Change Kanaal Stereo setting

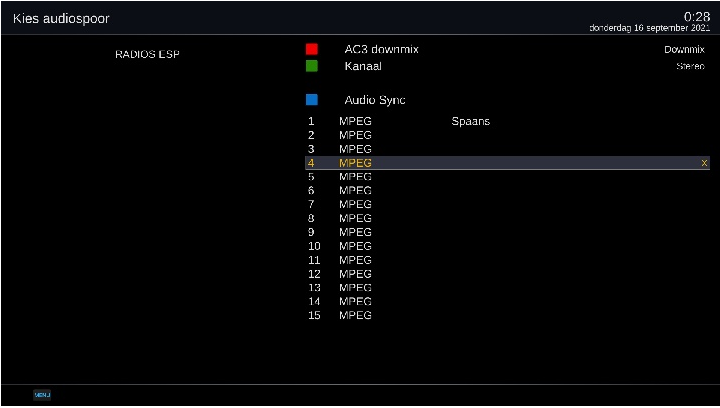(x=690, y=66)
